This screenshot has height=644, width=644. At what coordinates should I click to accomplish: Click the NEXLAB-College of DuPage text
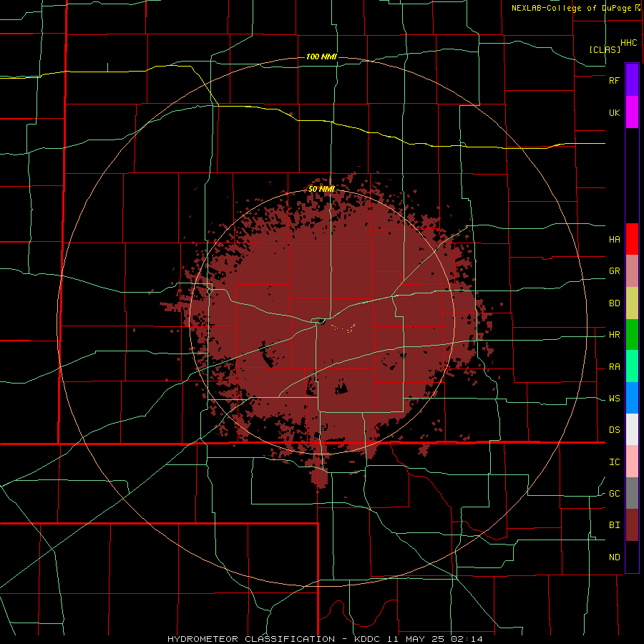571,8
